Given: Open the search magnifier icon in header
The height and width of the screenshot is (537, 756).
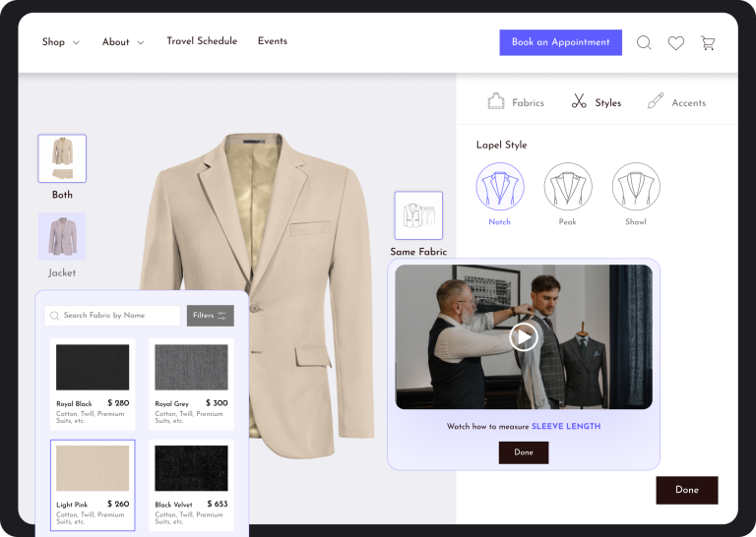Looking at the screenshot, I should click(644, 43).
